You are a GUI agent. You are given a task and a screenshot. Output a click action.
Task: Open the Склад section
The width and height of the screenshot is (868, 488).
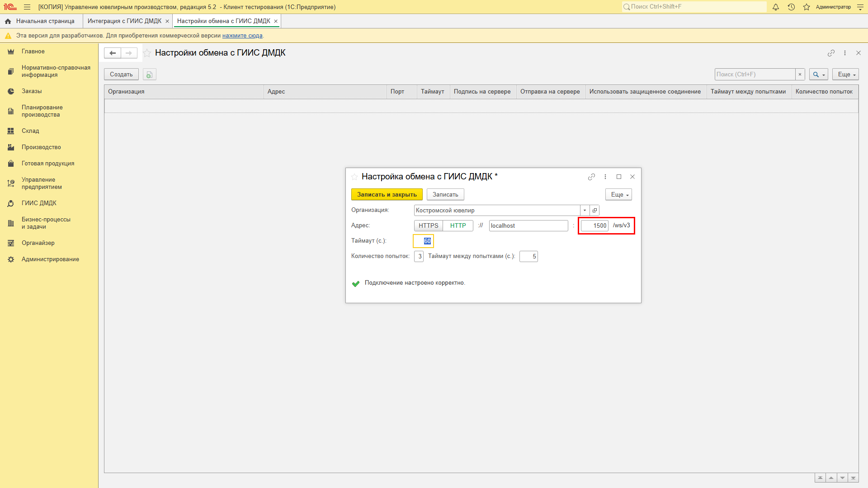[x=30, y=131]
